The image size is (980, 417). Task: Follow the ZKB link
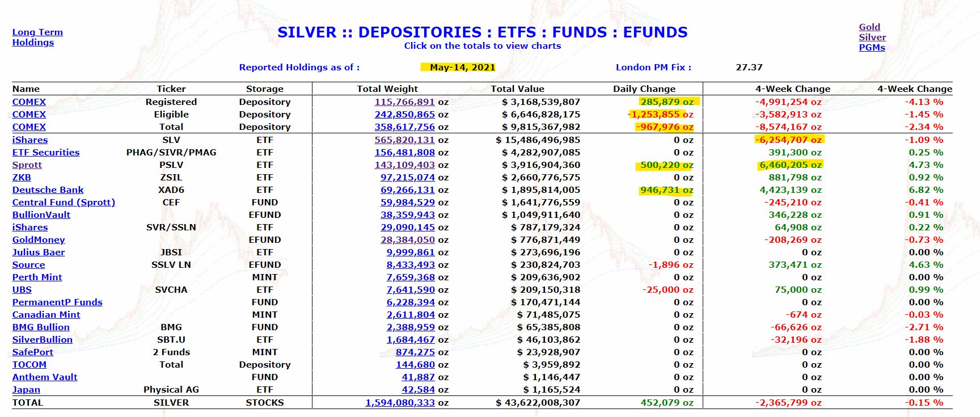pyautogui.click(x=22, y=177)
